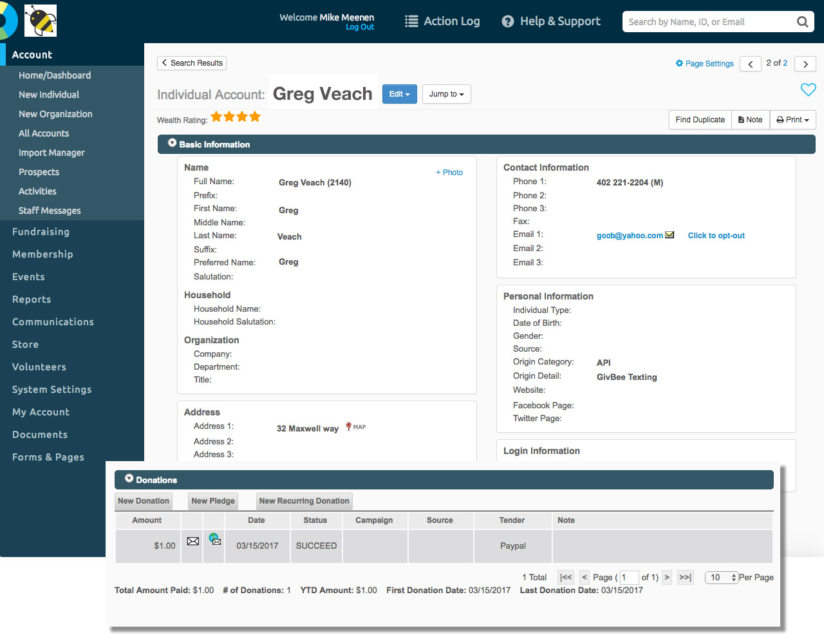Screen dimensions: 824x644
Task: Sort donations by the Date column header
Action: [256, 520]
